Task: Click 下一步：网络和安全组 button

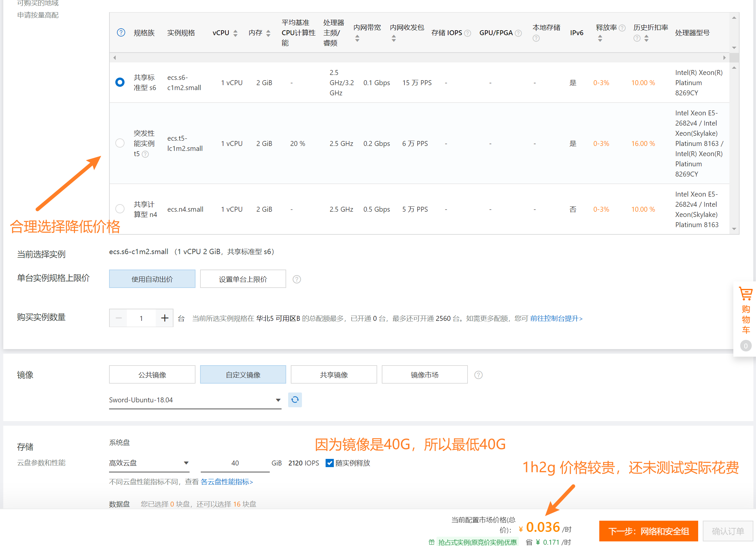Action: click(648, 531)
